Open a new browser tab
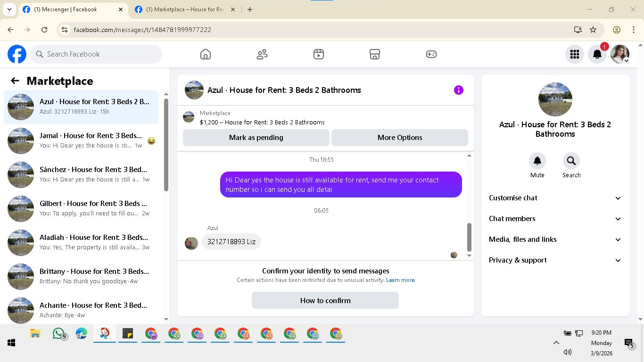Image resolution: width=644 pixels, height=362 pixels. [250, 9]
